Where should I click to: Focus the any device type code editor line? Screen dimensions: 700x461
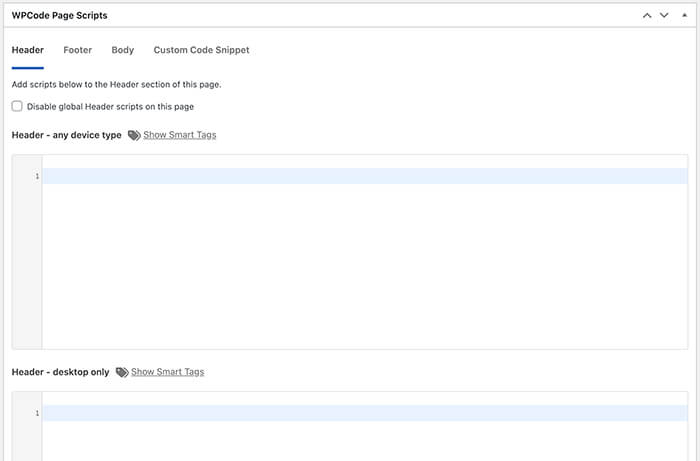click(365, 176)
